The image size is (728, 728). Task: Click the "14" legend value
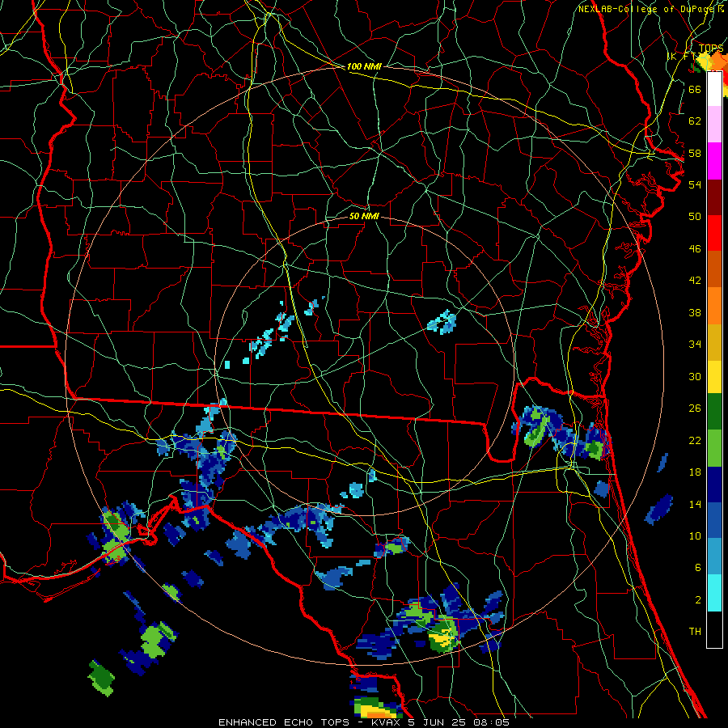695,504
